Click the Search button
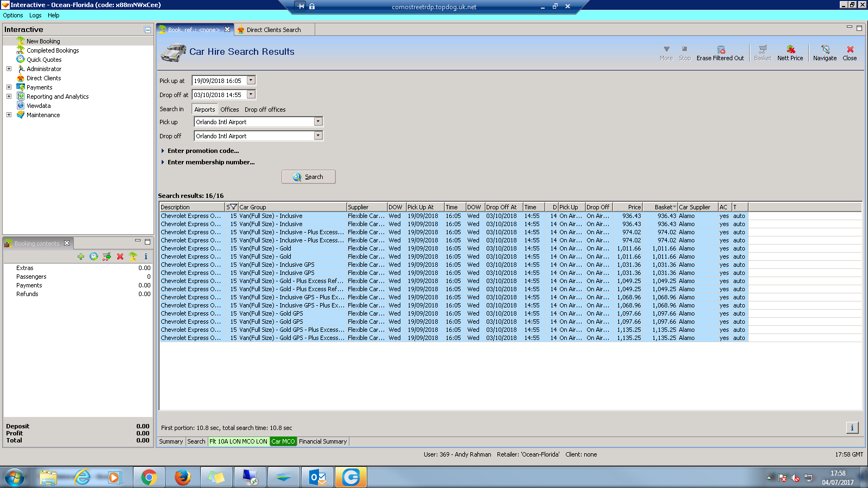This screenshot has width=868, height=488. click(x=308, y=177)
